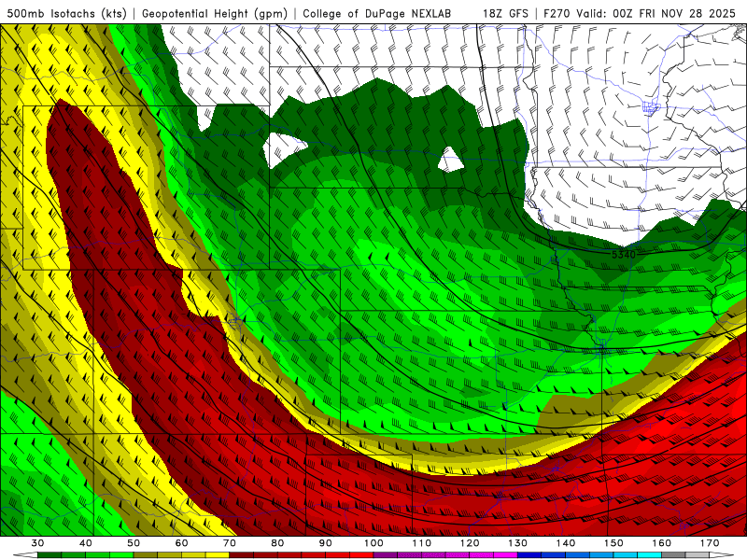Screen dimensions: 747x560
Task: Click the cyan swatch before 160
Action: click(x=649, y=555)
